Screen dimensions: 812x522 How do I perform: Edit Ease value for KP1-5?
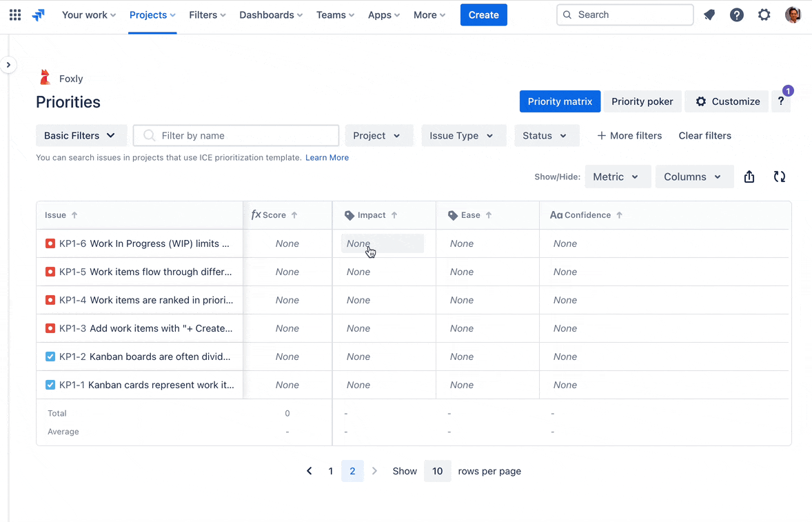point(461,272)
